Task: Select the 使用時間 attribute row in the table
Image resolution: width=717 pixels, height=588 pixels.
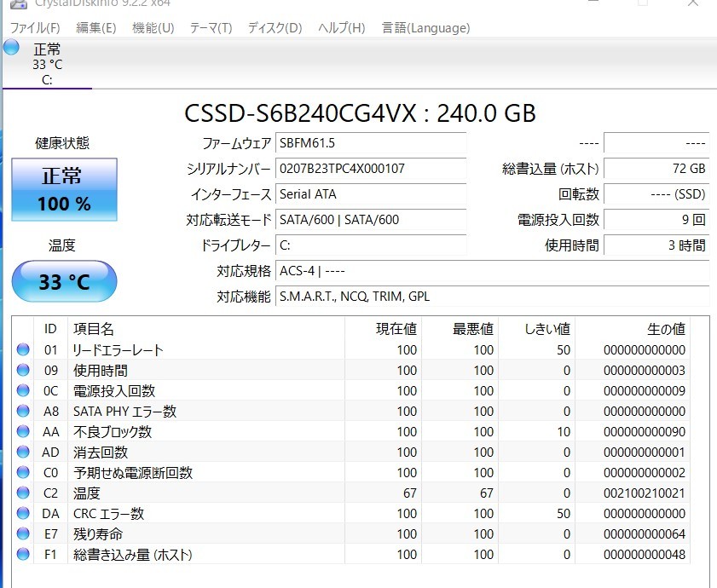Action: 350,370
